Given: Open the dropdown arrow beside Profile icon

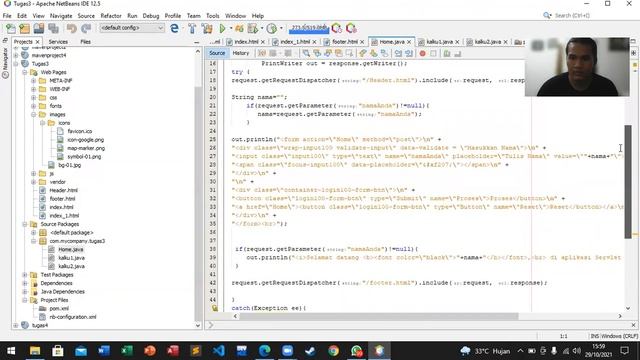Looking at the screenshot, I should (x=281, y=28).
